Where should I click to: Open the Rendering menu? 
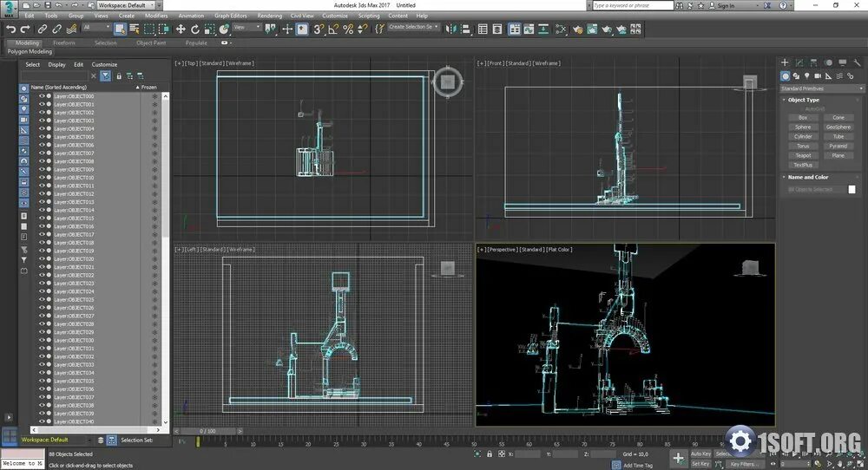click(x=269, y=16)
